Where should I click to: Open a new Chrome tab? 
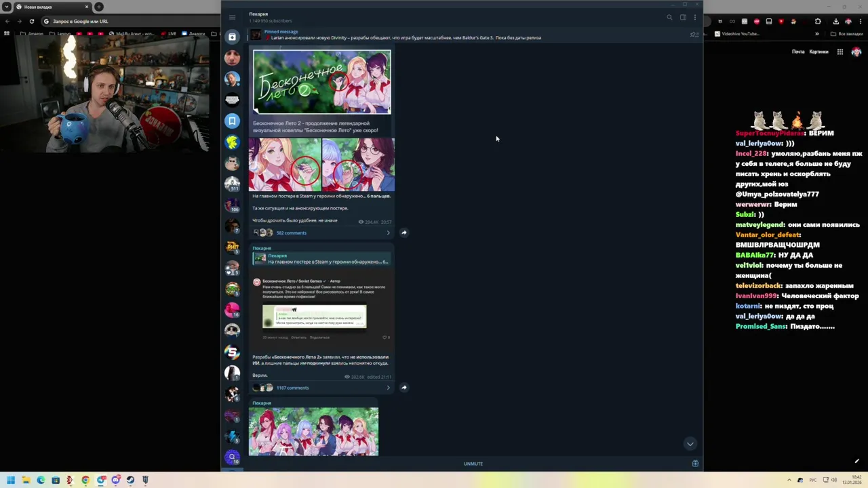click(x=99, y=7)
